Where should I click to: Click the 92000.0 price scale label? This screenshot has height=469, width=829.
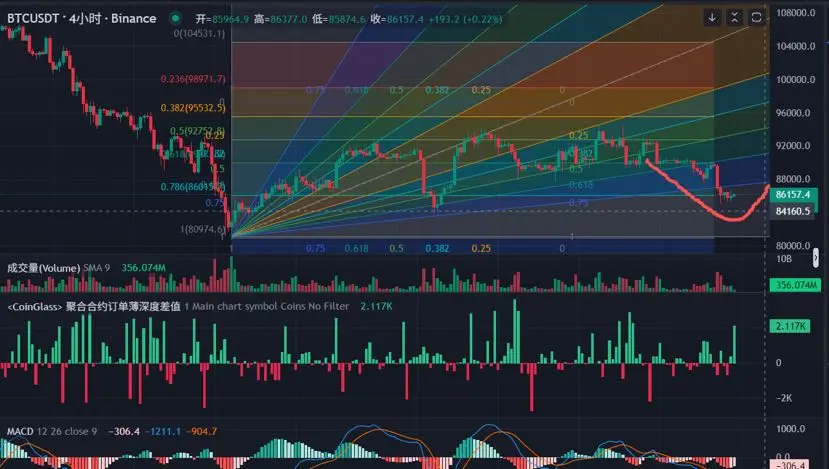pos(793,145)
